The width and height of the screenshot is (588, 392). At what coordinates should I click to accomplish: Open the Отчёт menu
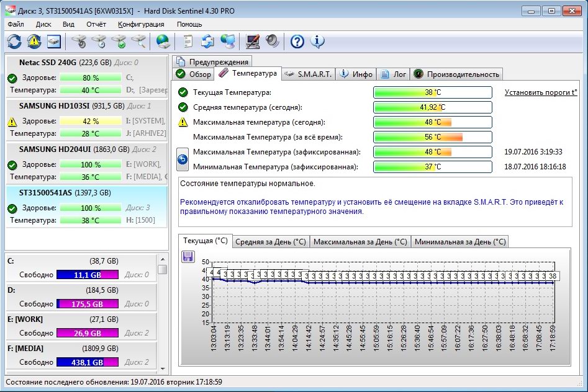coord(96,24)
